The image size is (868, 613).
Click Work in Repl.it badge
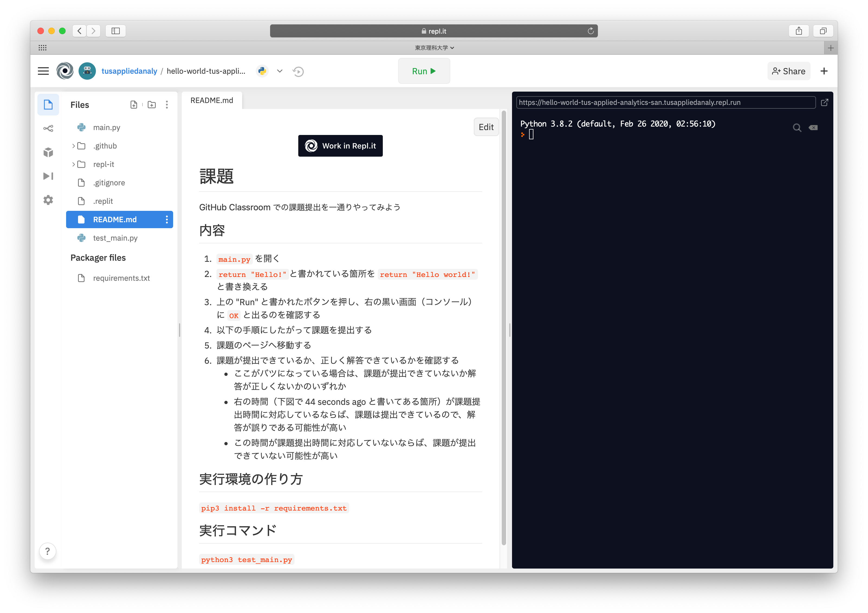pyautogui.click(x=340, y=146)
